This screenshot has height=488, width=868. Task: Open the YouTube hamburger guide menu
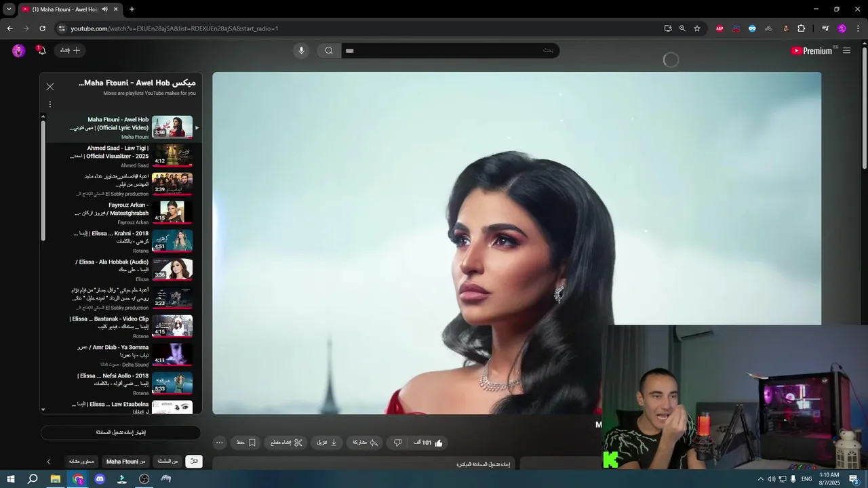(x=846, y=51)
